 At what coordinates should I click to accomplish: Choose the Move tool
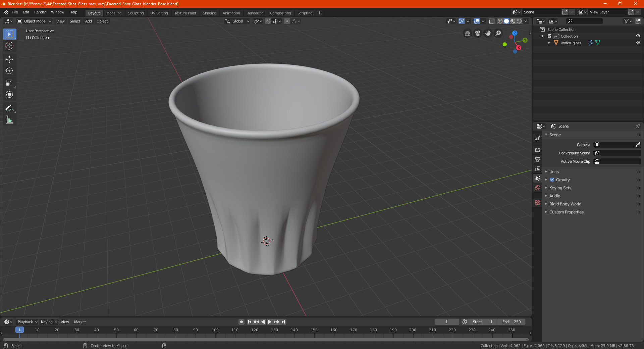pos(9,59)
